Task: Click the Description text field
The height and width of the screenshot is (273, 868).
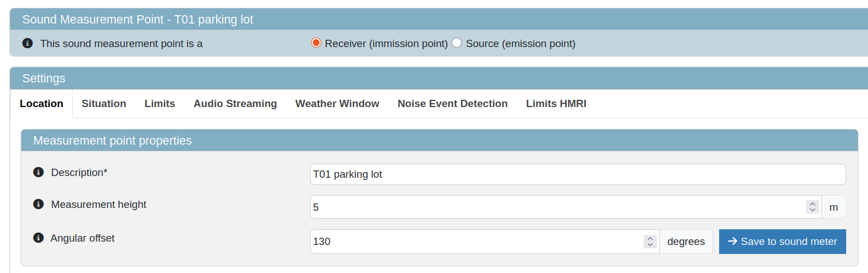Action: pos(578,174)
